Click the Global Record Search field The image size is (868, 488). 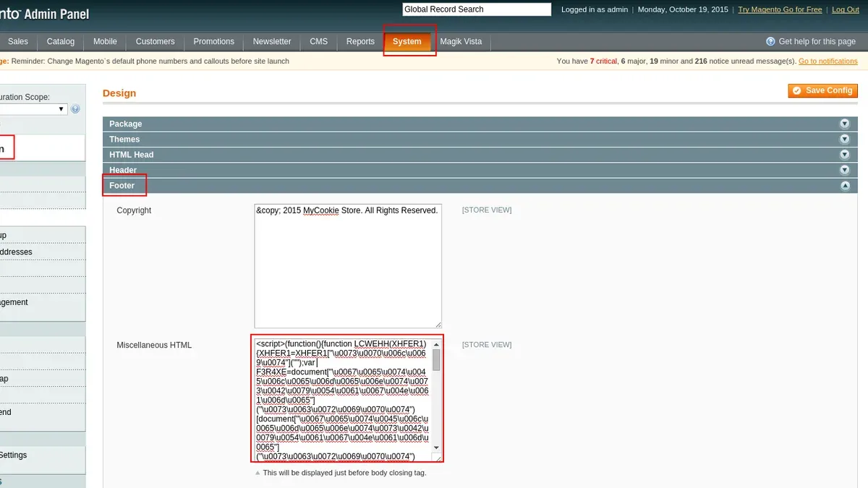(477, 9)
